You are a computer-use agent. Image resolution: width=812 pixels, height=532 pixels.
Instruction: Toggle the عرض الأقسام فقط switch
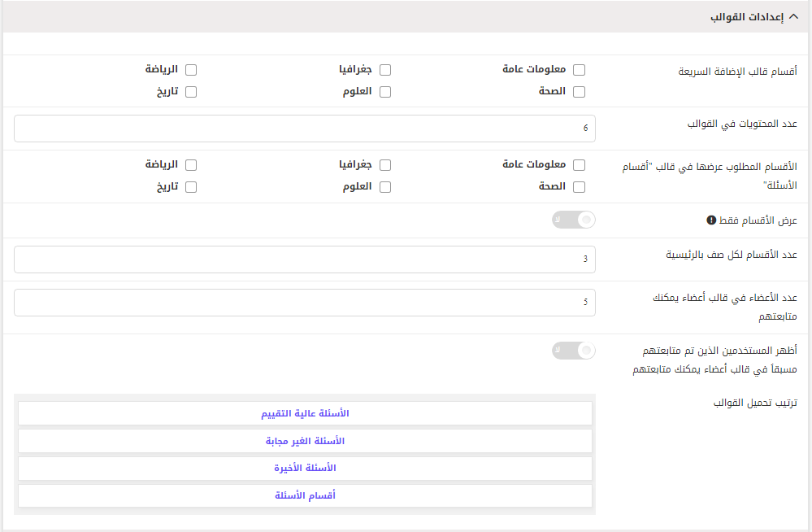click(574, 220)
